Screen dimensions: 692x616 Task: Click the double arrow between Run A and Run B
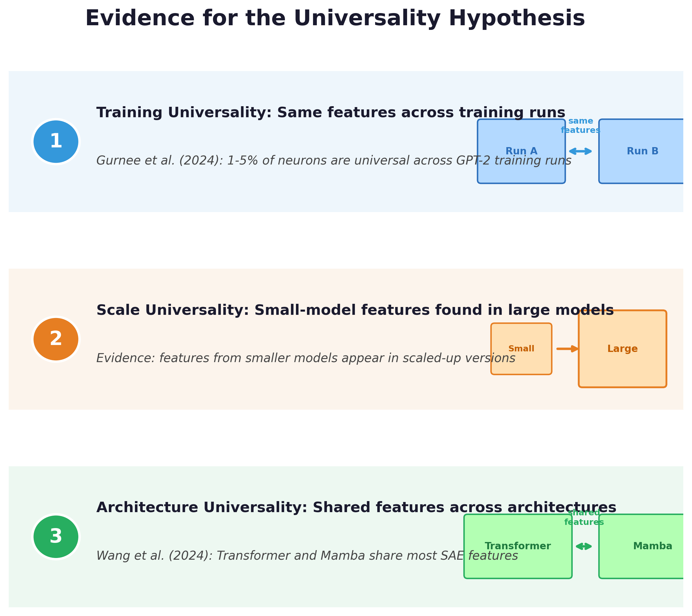point(581,152)
